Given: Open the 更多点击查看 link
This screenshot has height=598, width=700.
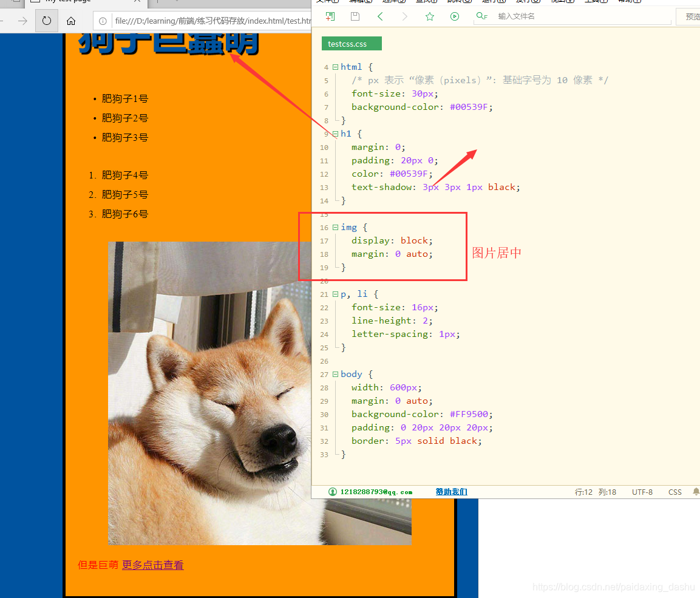Looking at the screenshot, I should tap(152, 565).
